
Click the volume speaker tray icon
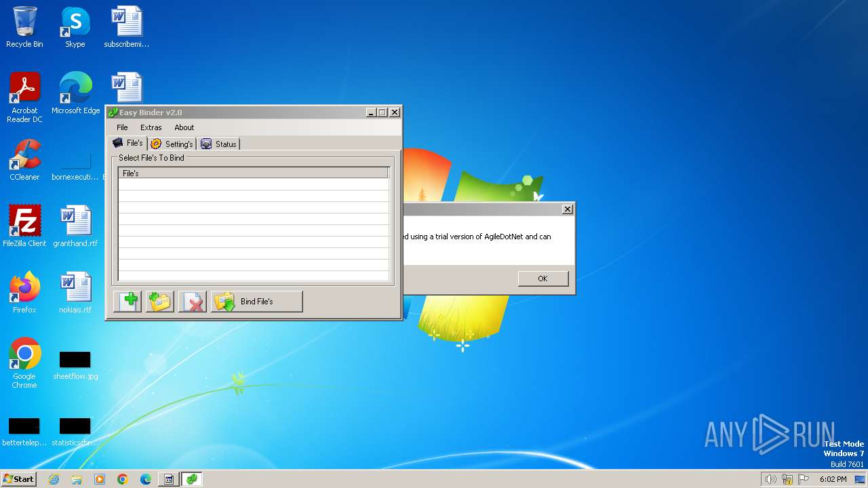[x=770, y=479]
